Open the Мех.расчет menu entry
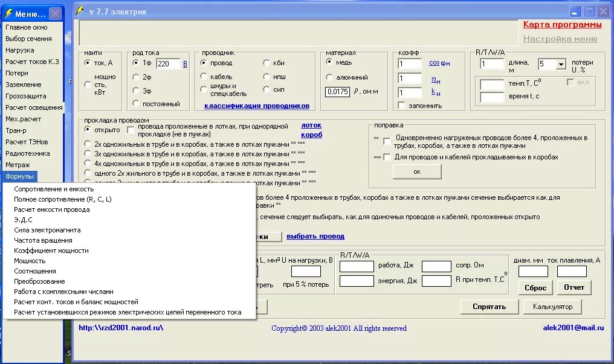614x364 pixels. click(x=23, y=119)
